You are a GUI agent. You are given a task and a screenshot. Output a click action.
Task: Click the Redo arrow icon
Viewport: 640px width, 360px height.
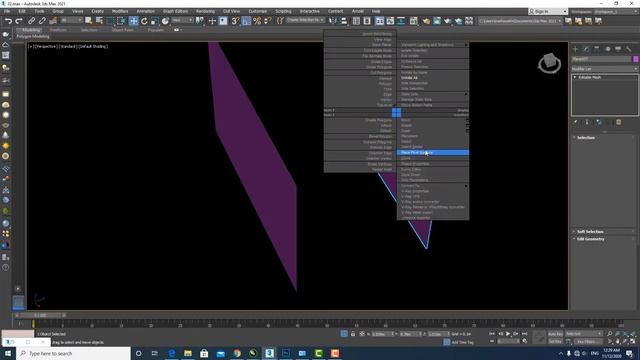tap(19, 21)
